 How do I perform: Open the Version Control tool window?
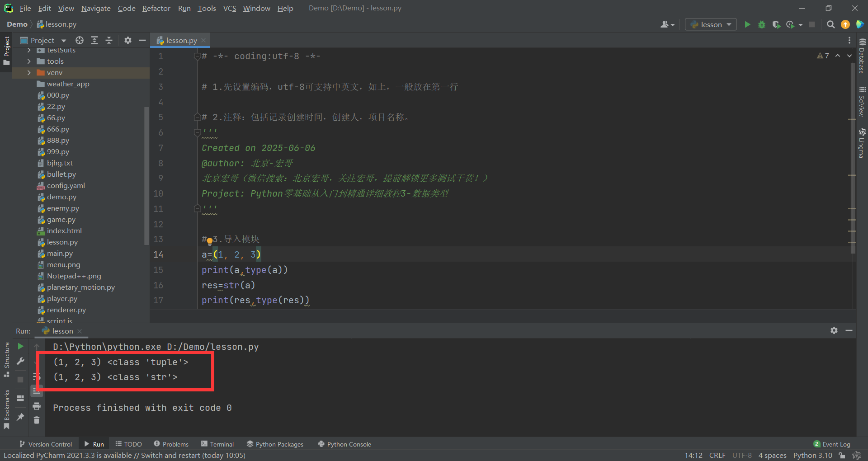46,444
